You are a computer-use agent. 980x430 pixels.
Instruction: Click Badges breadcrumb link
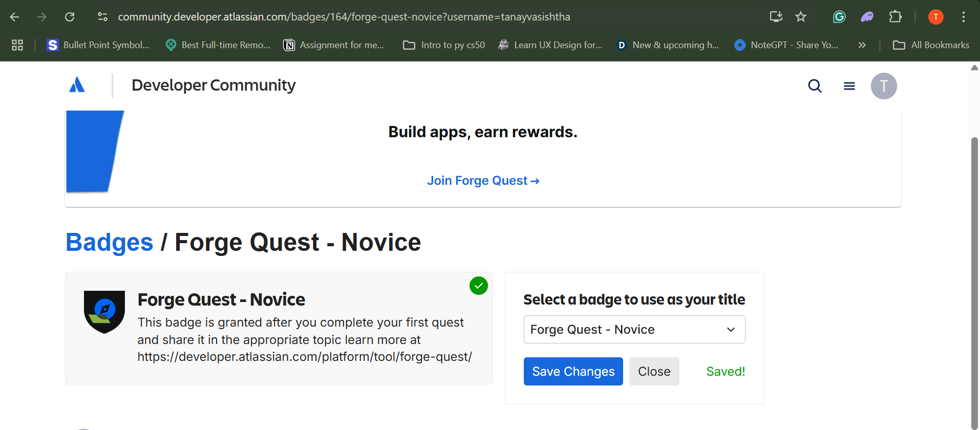[x=110, y=242]
